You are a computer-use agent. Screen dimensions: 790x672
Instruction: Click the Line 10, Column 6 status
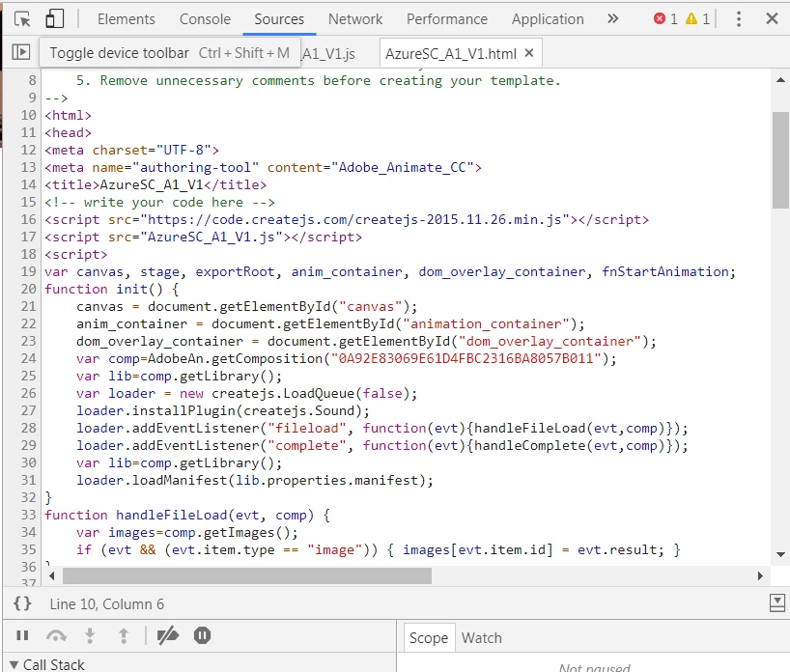point(107,604)
